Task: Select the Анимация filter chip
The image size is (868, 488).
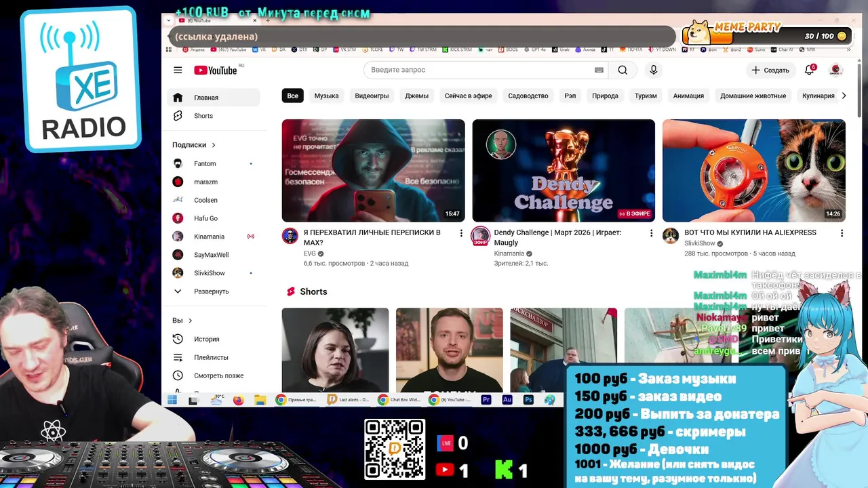Action: click(688, 96)
